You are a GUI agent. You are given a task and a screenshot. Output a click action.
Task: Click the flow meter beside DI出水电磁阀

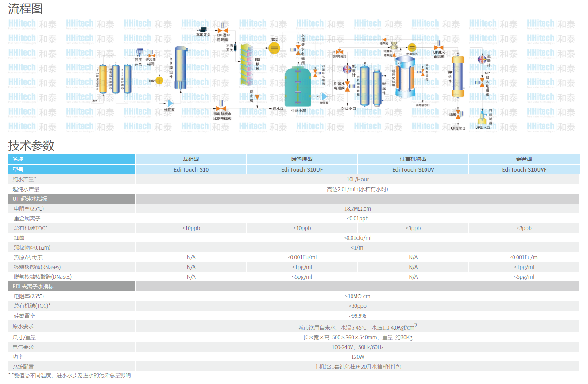point(347,69)
